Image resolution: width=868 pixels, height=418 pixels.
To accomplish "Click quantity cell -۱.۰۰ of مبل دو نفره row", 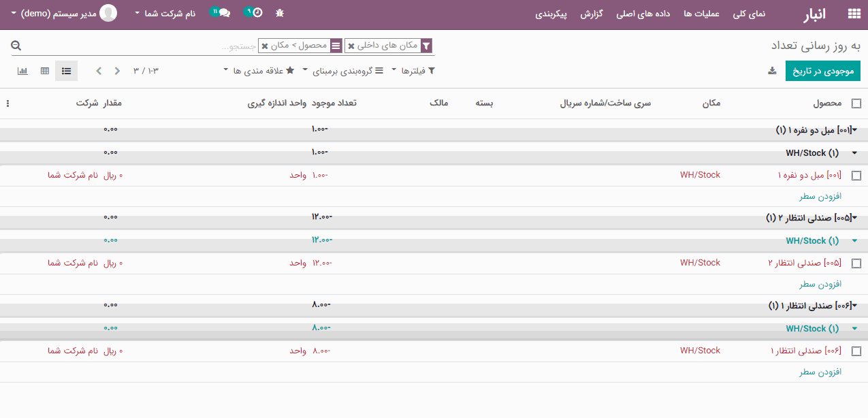I will coord(320,176).
